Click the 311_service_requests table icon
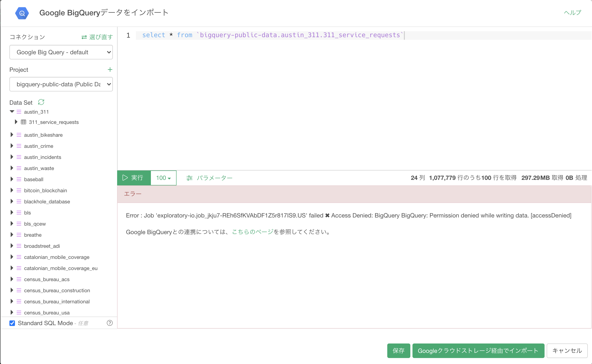 (23, 122)
